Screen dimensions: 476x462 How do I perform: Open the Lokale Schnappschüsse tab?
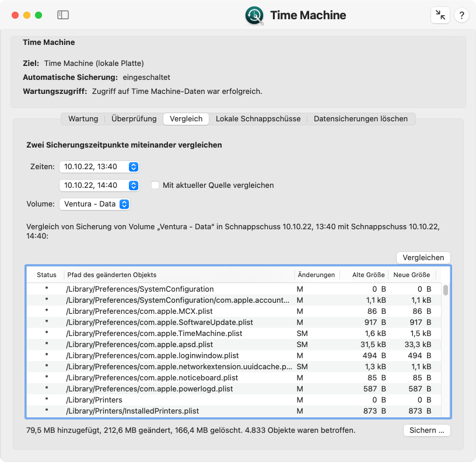point(258,118)
